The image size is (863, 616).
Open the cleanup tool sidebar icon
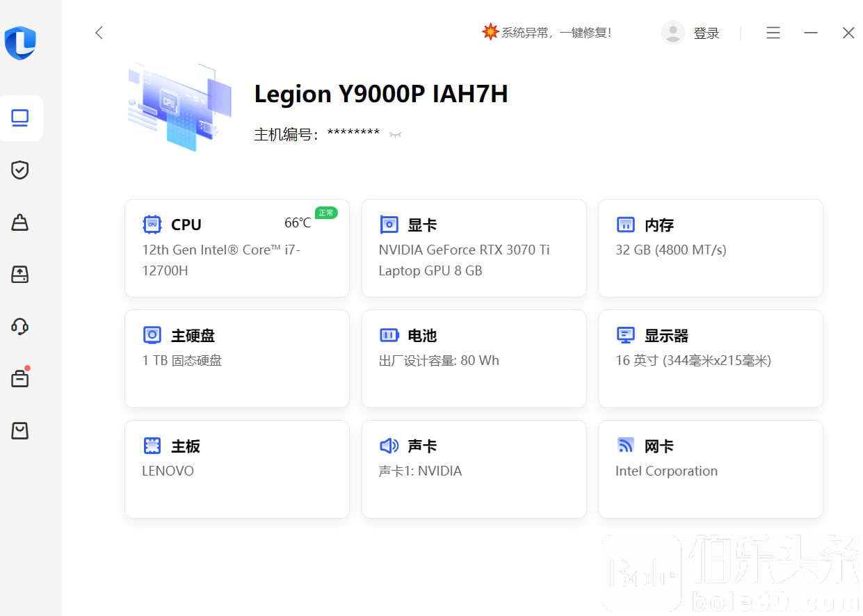tap(20, 222)
